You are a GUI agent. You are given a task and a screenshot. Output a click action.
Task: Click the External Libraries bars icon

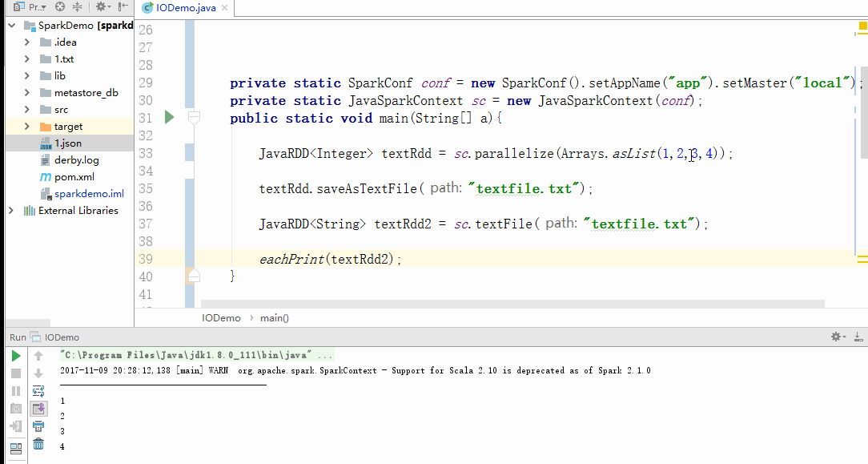[x=30, y=211]
